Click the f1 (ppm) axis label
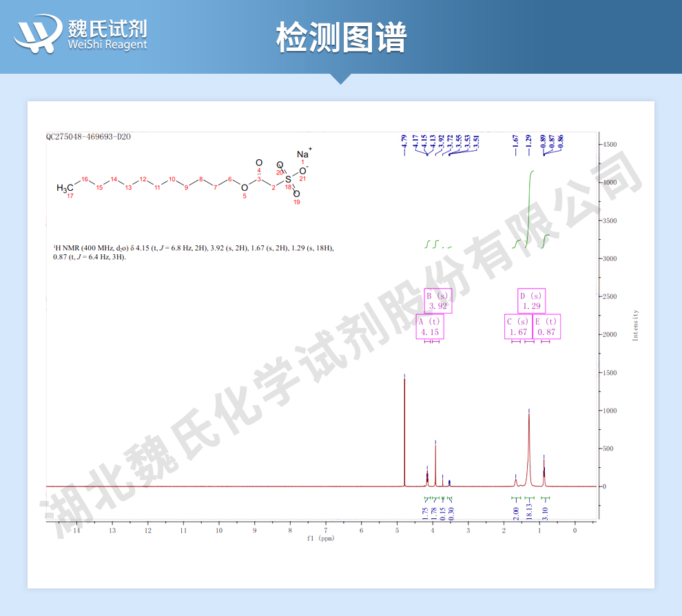 click(321, 537)
